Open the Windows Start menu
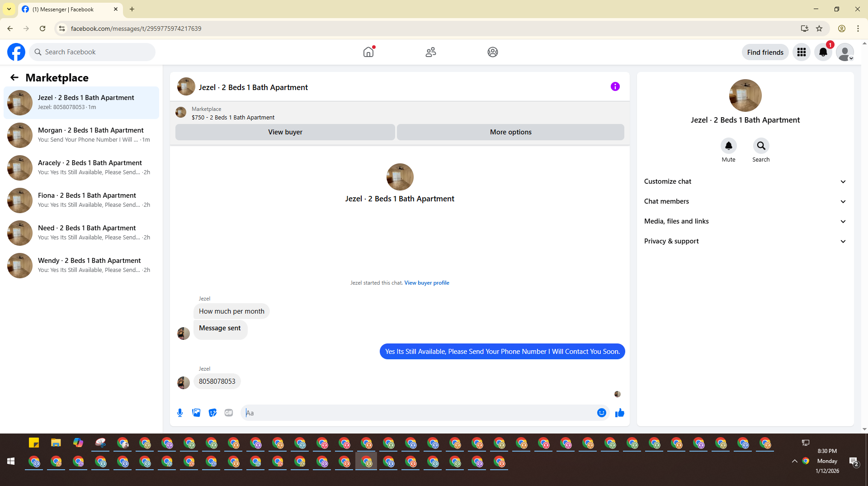This screenshot has width=868, height=486. [x=11, y=461]
